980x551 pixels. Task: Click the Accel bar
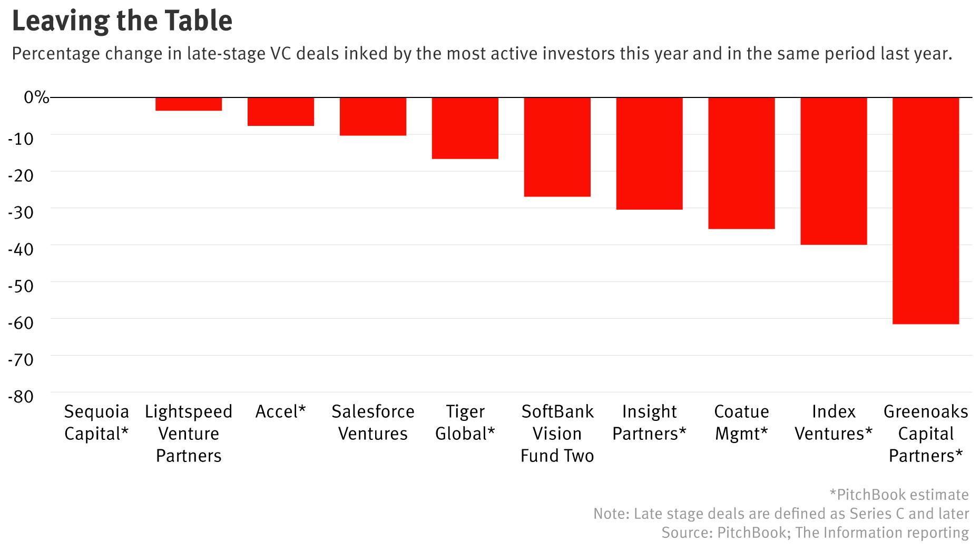(x=280, y=112)
